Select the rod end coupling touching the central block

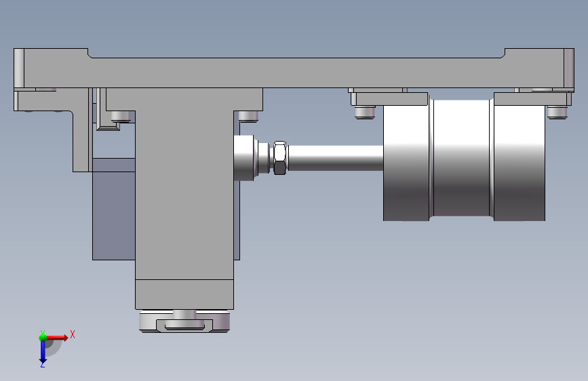pos(246,158)
